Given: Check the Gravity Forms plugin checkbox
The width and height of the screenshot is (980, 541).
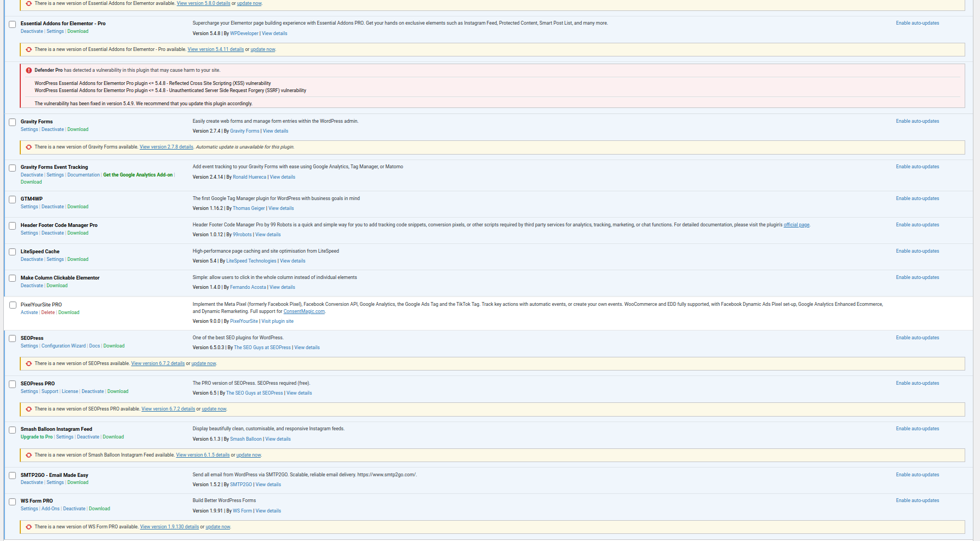Looking at the screenshot, I should click(13, 122).
